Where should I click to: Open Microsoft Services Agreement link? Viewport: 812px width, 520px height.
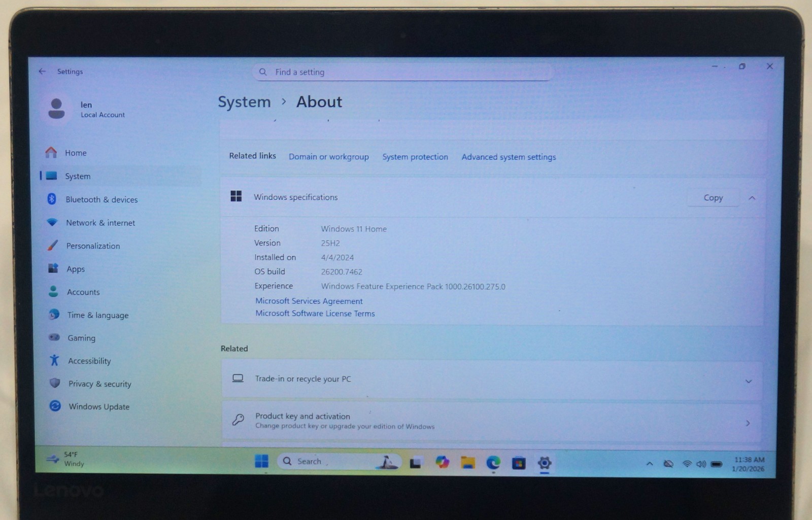point(309,301)
